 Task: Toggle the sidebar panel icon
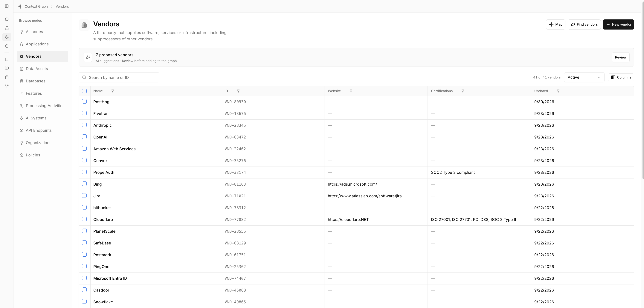coord(7,6)
